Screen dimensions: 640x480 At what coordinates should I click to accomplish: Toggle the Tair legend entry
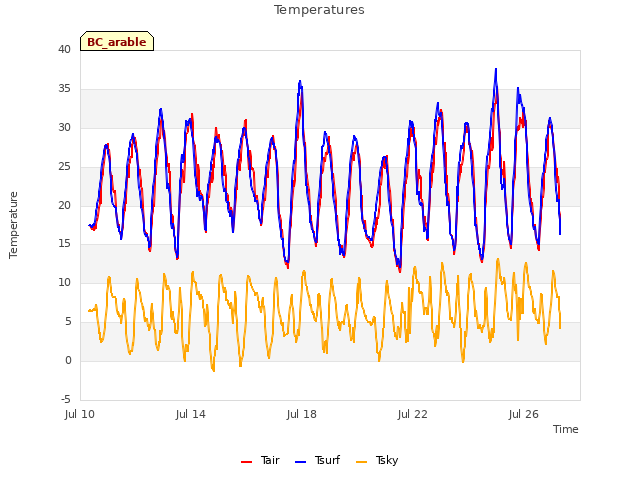click(260, 460)
